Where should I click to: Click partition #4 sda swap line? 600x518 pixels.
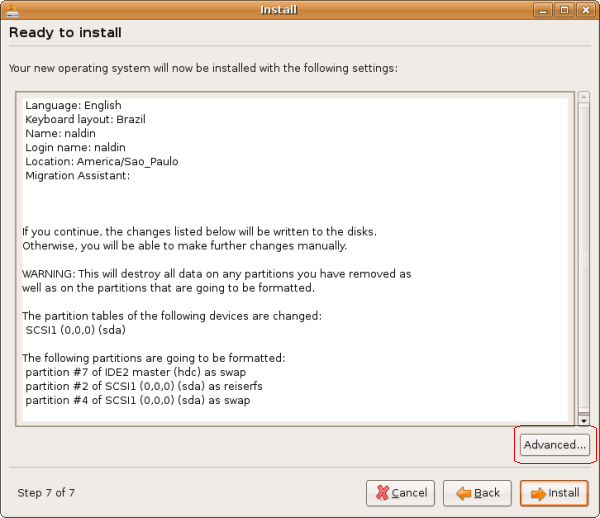coord(138,400)
